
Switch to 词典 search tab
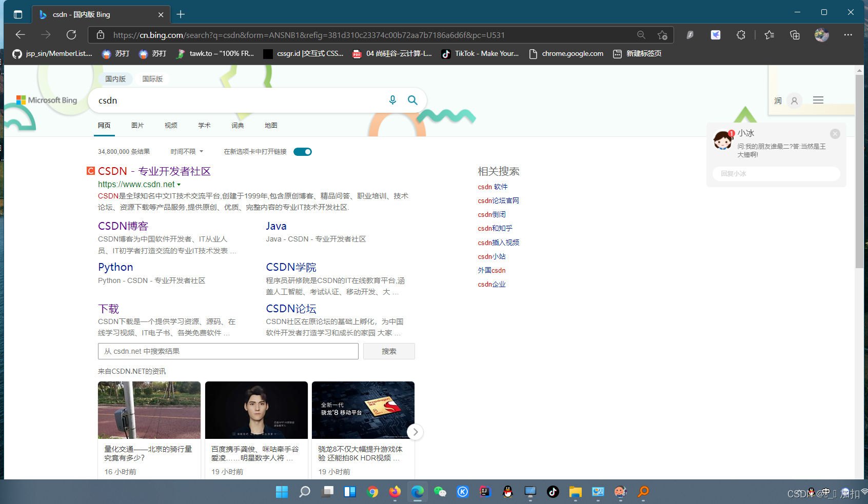(238, 126)
